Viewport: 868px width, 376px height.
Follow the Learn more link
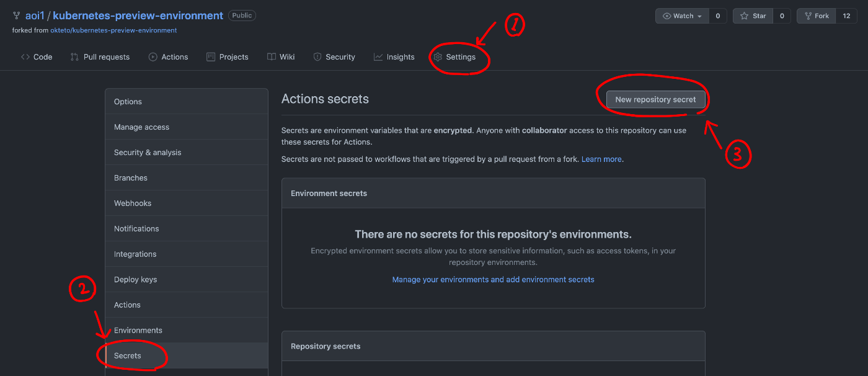[x=601, y=159]
